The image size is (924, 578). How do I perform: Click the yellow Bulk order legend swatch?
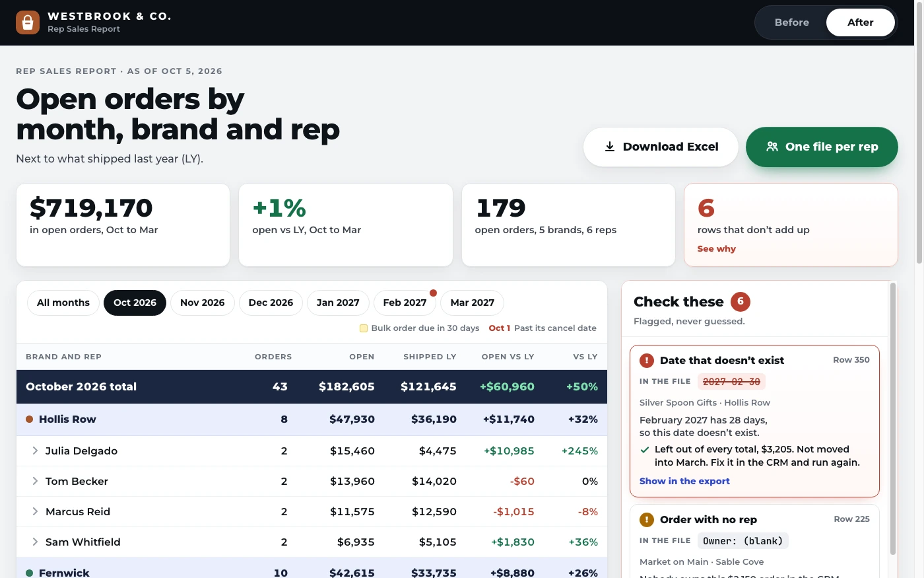[x=364, y=328]
